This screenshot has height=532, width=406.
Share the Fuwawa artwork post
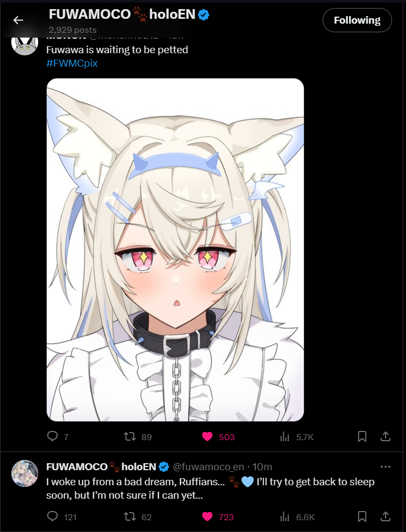click(x=385, y=436)
